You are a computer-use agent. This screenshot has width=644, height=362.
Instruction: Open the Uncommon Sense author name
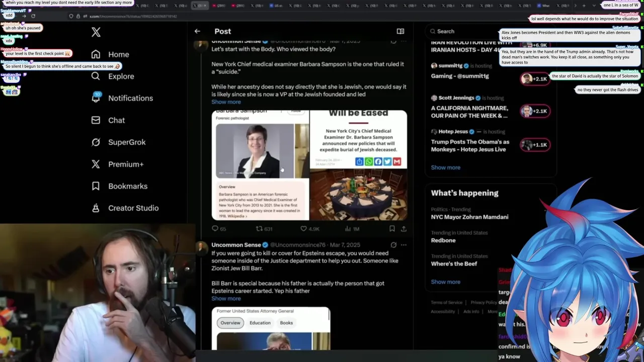click(236, 245)
